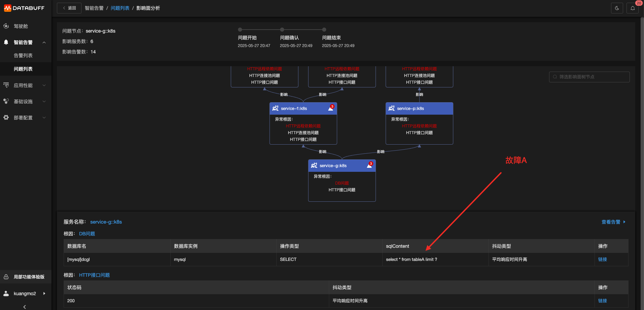The height and width of the screenshot is (310, 644).
Task: Open the 部署配置 menu label
Action: click(23, 118)
